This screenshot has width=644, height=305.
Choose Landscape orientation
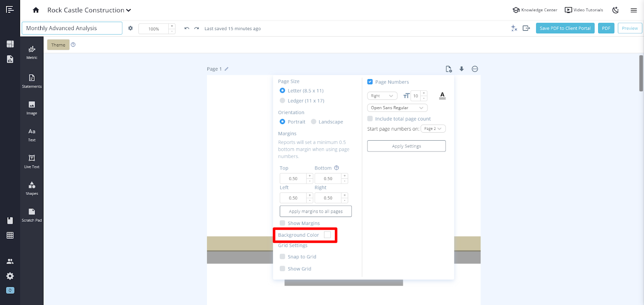click(314, 122)
